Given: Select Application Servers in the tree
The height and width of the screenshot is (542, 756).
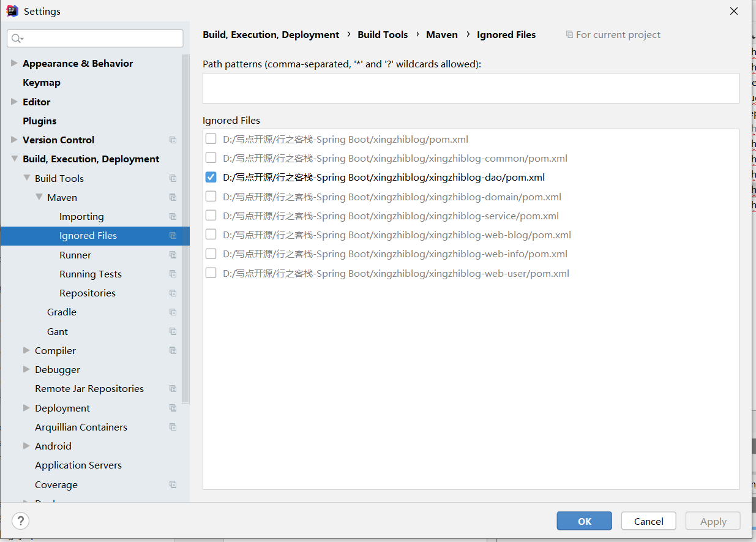Looking at the screenshot, I should 78,465.
